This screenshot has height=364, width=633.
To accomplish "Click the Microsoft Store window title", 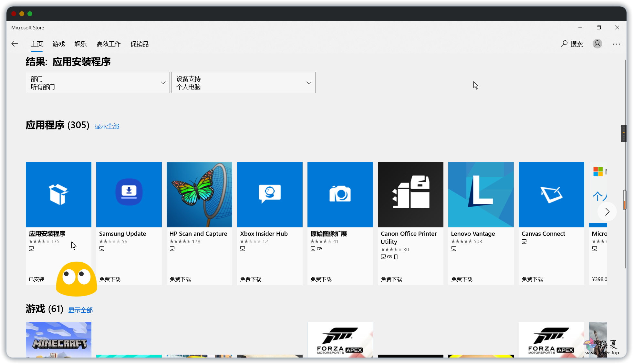I will click(28, 28).
